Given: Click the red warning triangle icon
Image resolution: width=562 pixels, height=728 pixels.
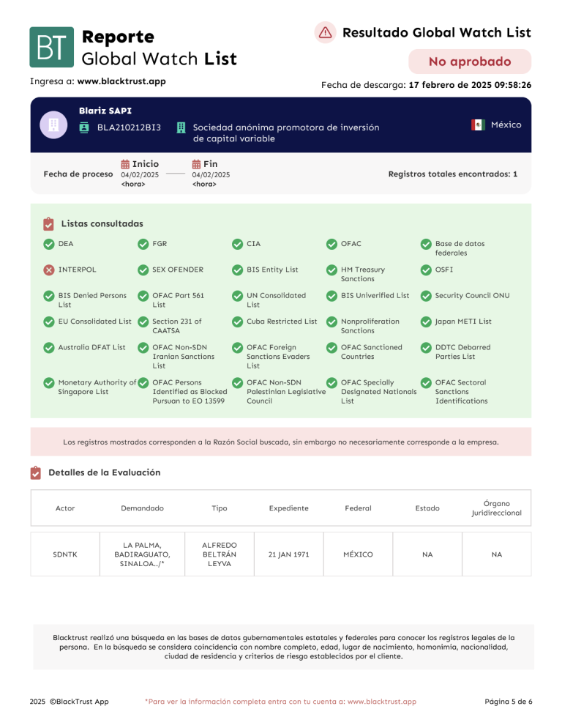Looking at the screenshot, I should tap(326, 32).
